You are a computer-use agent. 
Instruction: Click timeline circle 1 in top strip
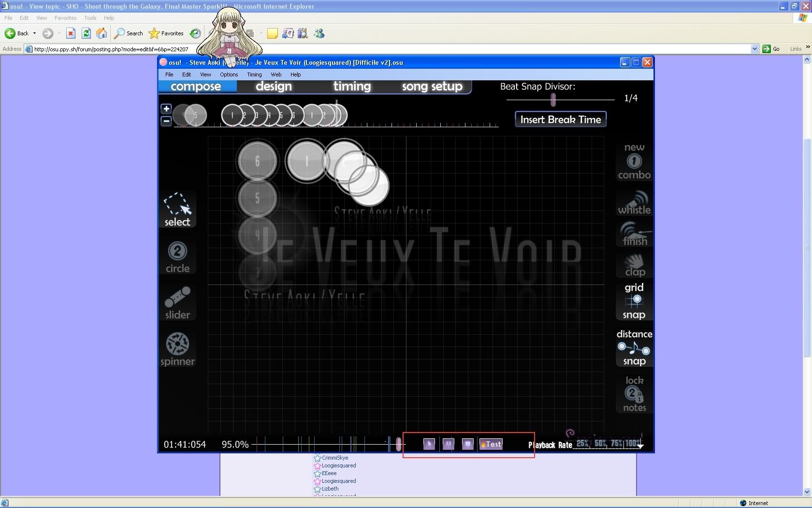(x=232, y=115)
